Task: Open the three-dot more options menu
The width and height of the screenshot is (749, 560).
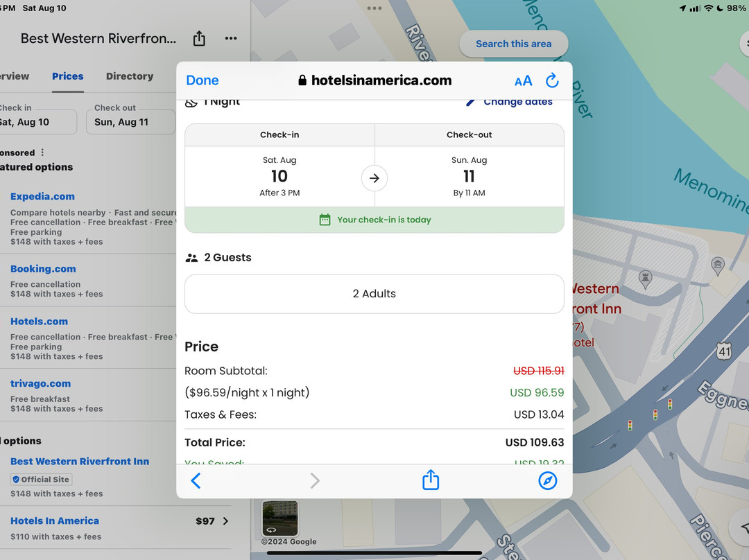Action: click(231, 39)
